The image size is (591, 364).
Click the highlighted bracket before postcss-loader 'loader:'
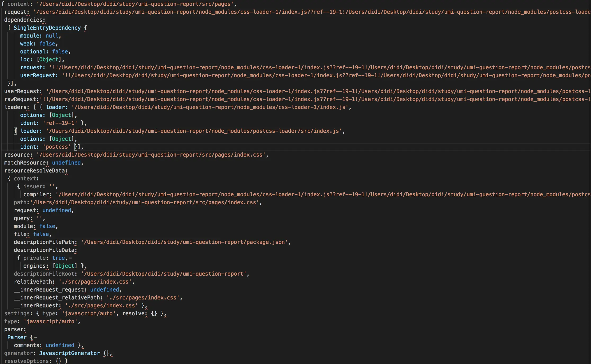pos(16,131)
